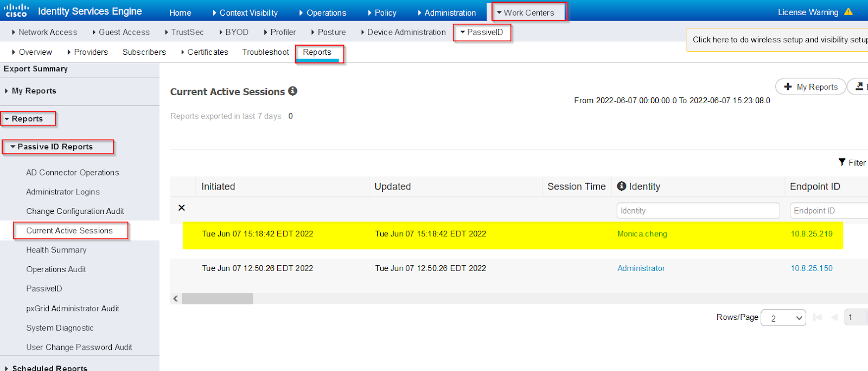The height and width of the screenshot is (371, 868).
Task: Sort by the Initiated column header
Action: 218,186
